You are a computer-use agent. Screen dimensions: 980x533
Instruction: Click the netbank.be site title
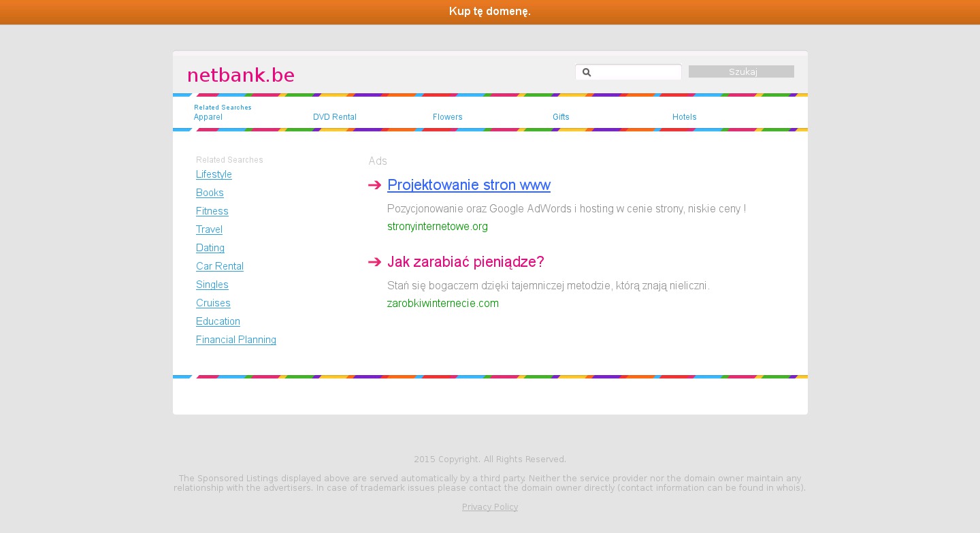click(240, 76)
